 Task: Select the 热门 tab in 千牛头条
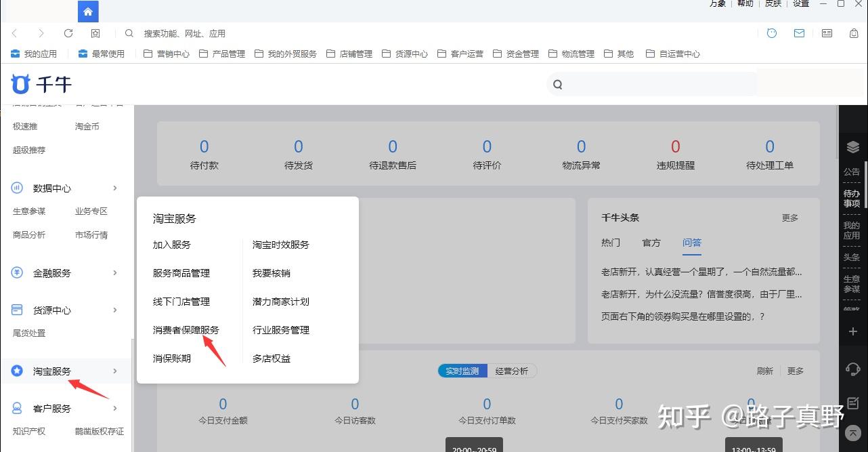(611, 243)
